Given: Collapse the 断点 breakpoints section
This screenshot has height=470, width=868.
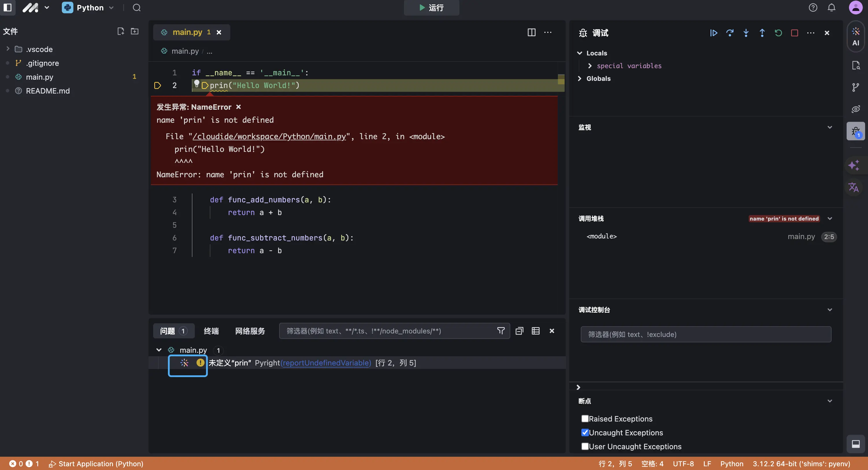Looking at the screenshot, I should [830, 401].
